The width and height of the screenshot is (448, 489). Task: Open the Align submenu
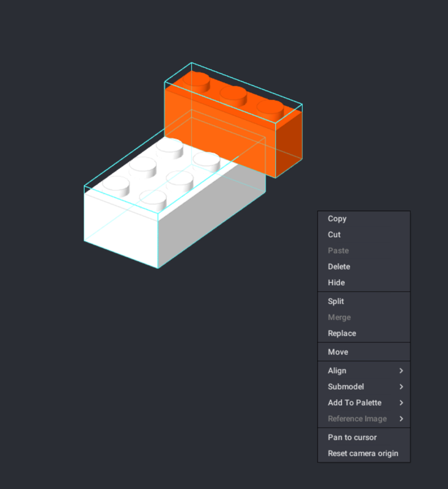coord(364,371)
